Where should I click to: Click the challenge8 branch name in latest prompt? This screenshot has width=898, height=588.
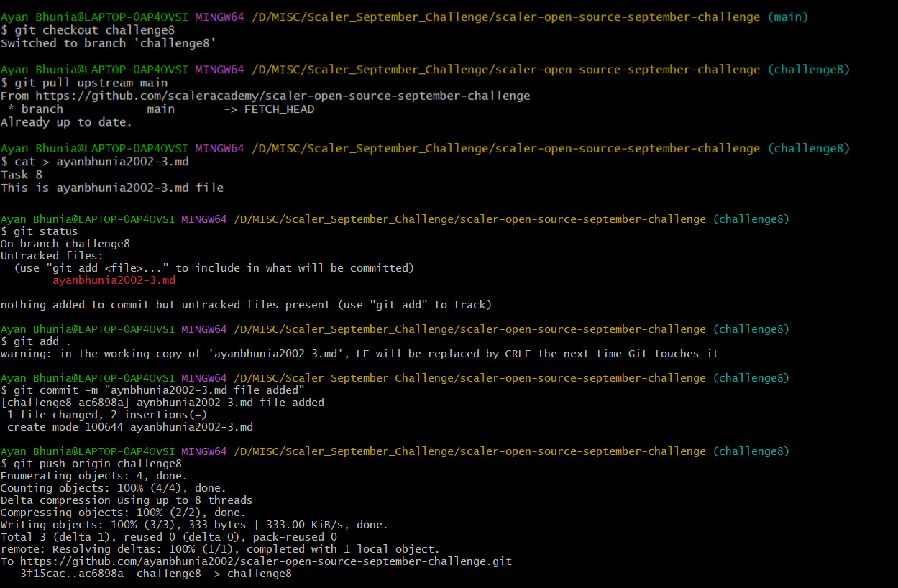[x=751, y=451]
